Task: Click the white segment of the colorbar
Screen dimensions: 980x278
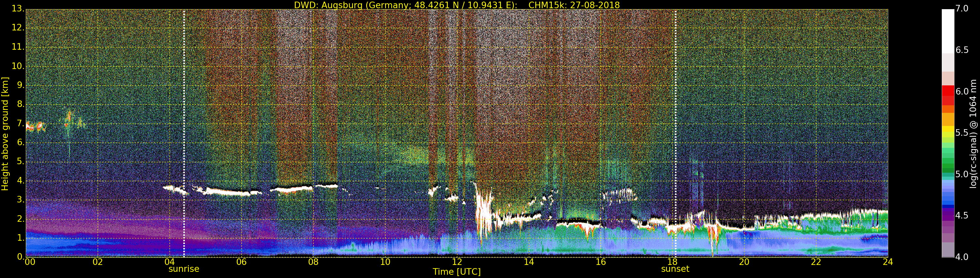Action: click(948, 31)
